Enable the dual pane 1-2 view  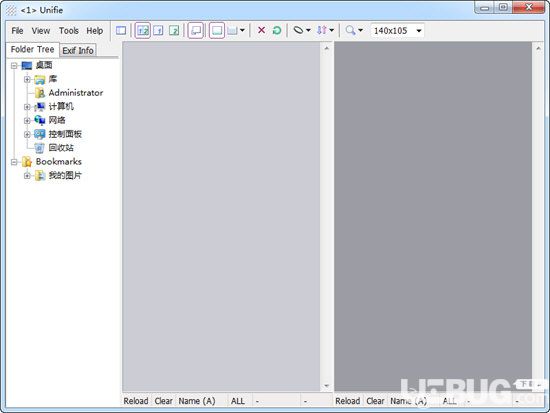coord(143,31)
